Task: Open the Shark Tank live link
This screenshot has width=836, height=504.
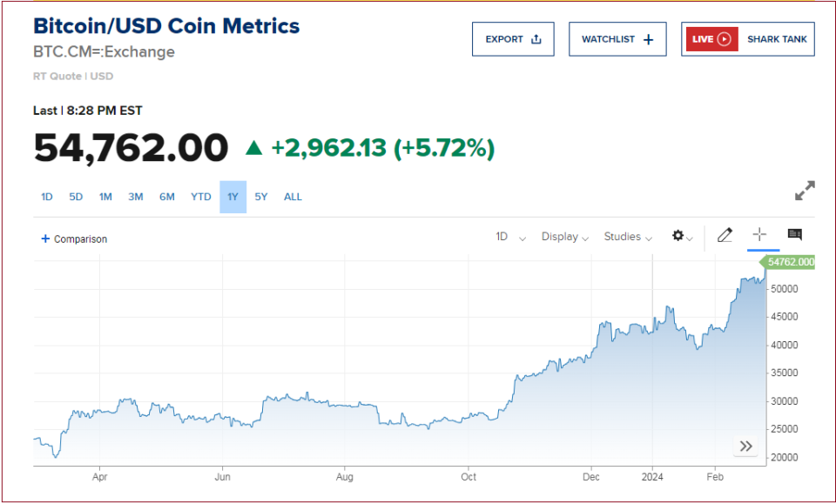Action: [x=777, y=39]
